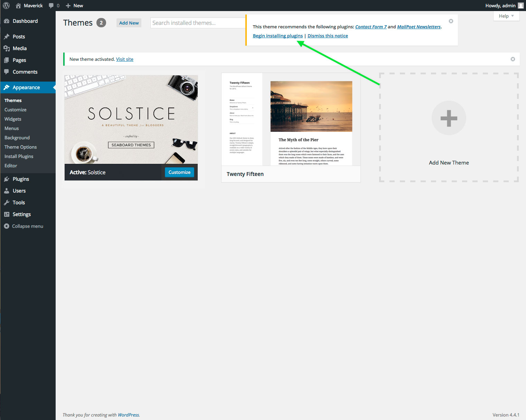Screen dimensions: 526x420
Task: Open the Maverick site home icon
Action: coord(18,6)
